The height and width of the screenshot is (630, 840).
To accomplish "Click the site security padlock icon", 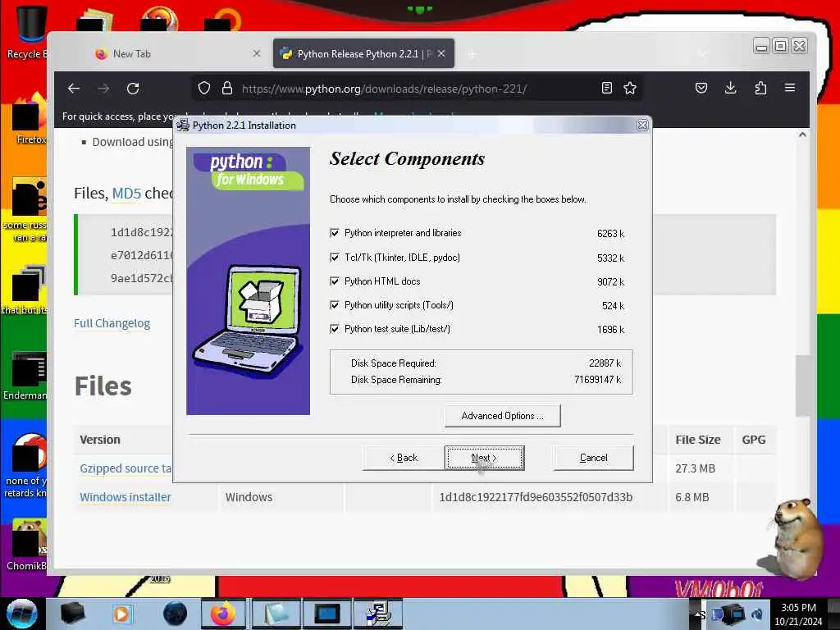I will (x=227, y=89).
